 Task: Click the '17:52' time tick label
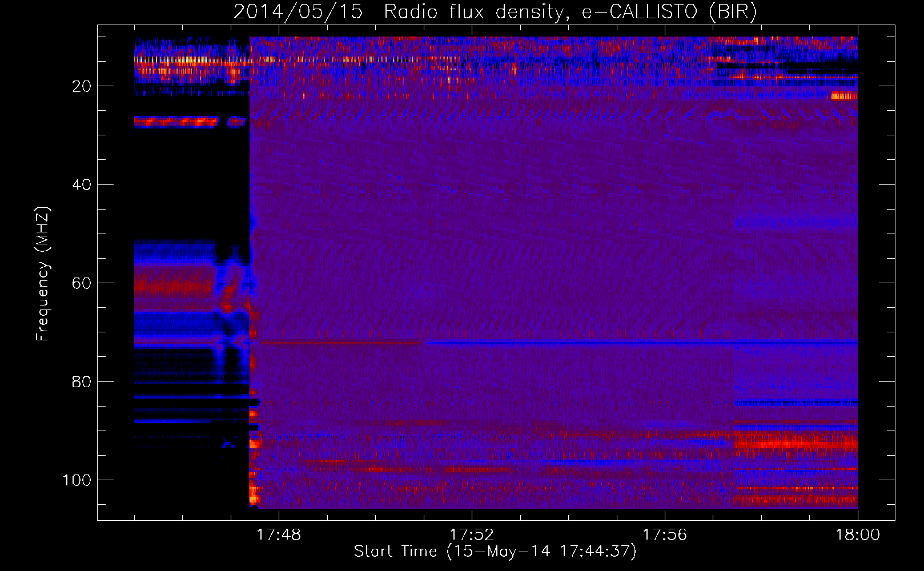[471, 535]
